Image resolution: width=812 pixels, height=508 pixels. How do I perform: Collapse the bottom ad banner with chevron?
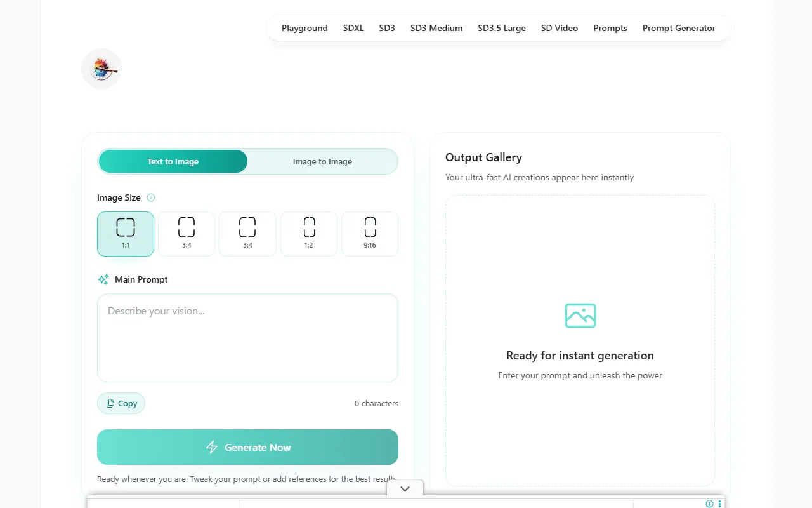pos(405,488)
